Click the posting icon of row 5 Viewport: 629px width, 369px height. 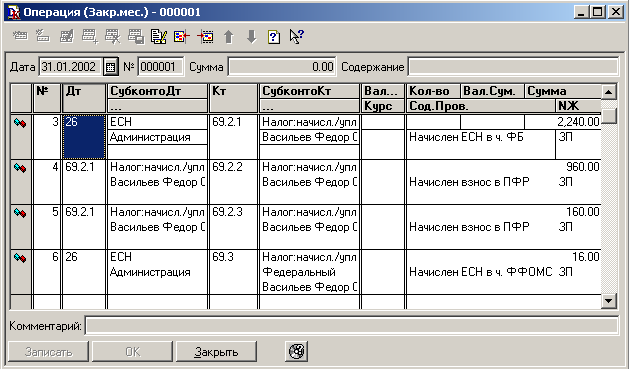(20, 213)
